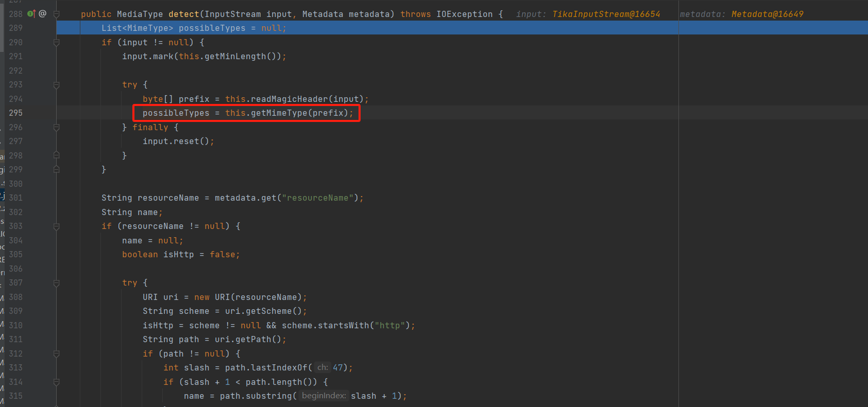The image size is (868, 407).
Task: Click the ch: parameter hint on line 313
Action: [322, 367]
